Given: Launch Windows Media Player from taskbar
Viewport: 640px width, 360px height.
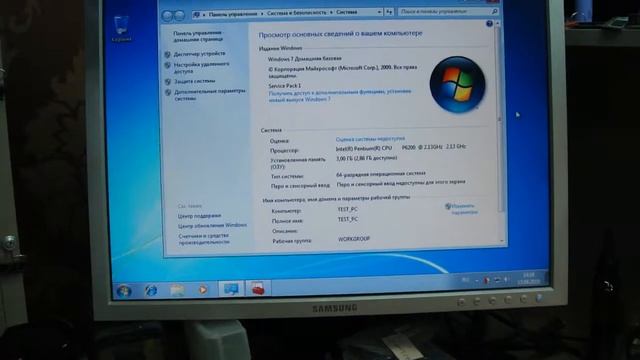Looking at the screenshot, I should pyautogui.click(x=202, y=289).
